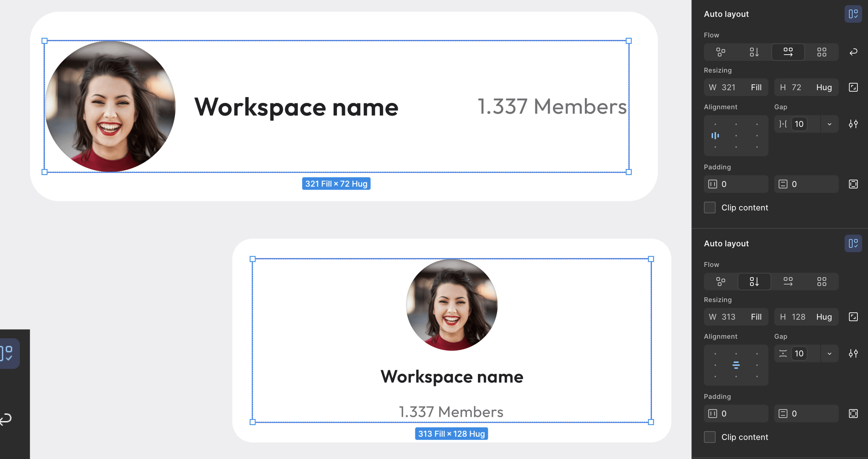
Task: Select the avatar photo in the top card
Action: (x=110, y=106)
